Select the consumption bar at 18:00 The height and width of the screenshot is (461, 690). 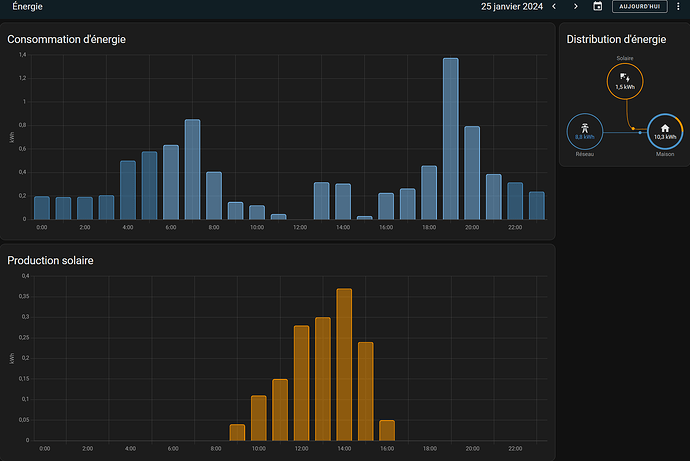[x=429, y=193]
